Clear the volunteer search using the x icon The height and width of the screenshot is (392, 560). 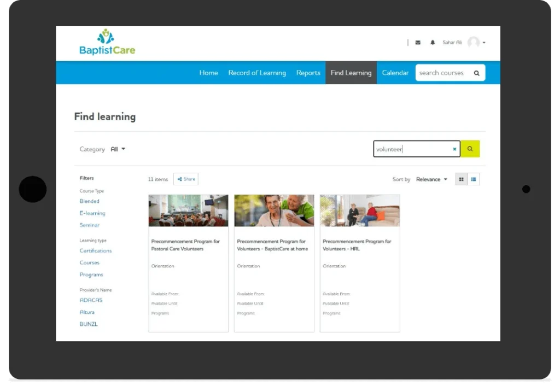pyautogui.click(x=454, y=149)
